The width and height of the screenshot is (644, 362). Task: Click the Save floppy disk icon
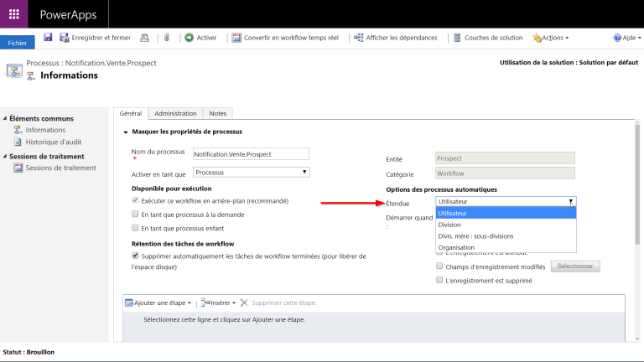[x=48, y=38]
